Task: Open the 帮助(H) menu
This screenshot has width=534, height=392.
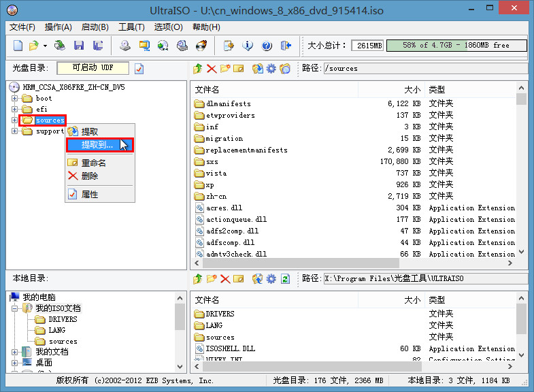Action: pyautogui.click(x=206, y=27)
